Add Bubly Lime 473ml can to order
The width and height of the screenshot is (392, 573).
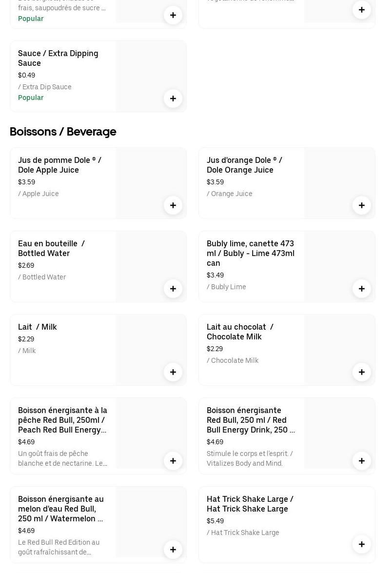coord(362,289)
